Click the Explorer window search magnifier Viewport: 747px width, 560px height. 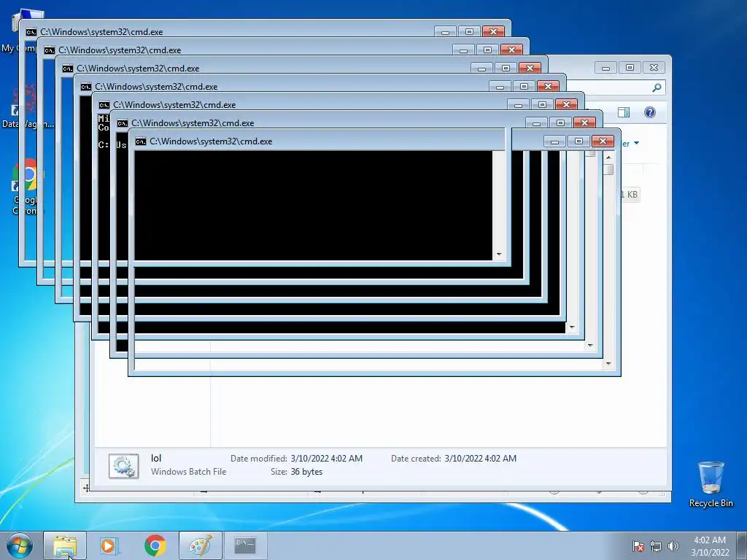(657, 87)
